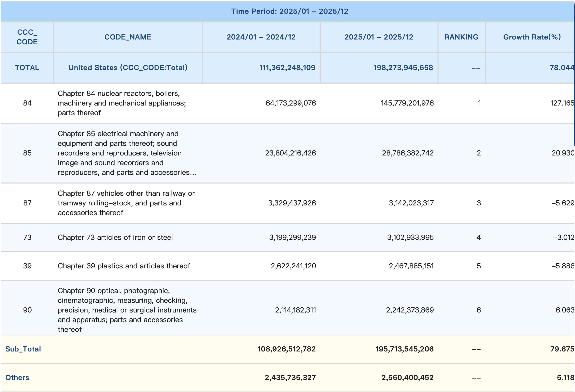Select Chapter 90 optical instruments description

[x=127, y=310]
